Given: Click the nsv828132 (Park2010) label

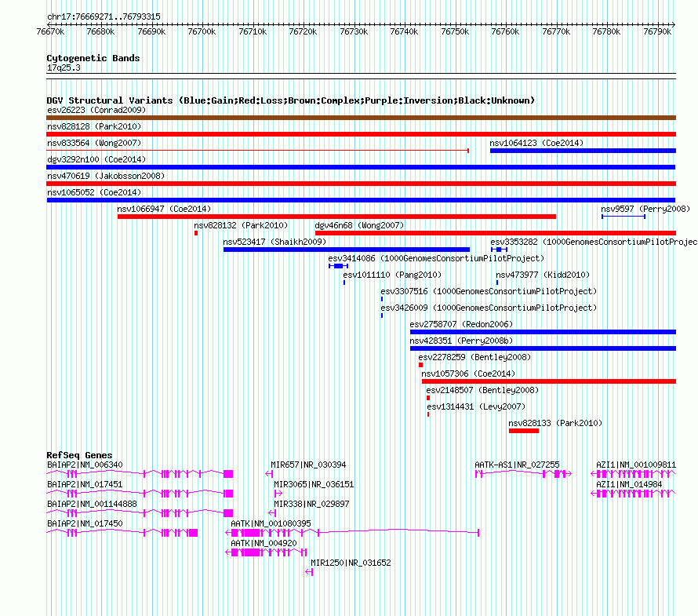Looking at the screenshot, I should coord(241,225).
